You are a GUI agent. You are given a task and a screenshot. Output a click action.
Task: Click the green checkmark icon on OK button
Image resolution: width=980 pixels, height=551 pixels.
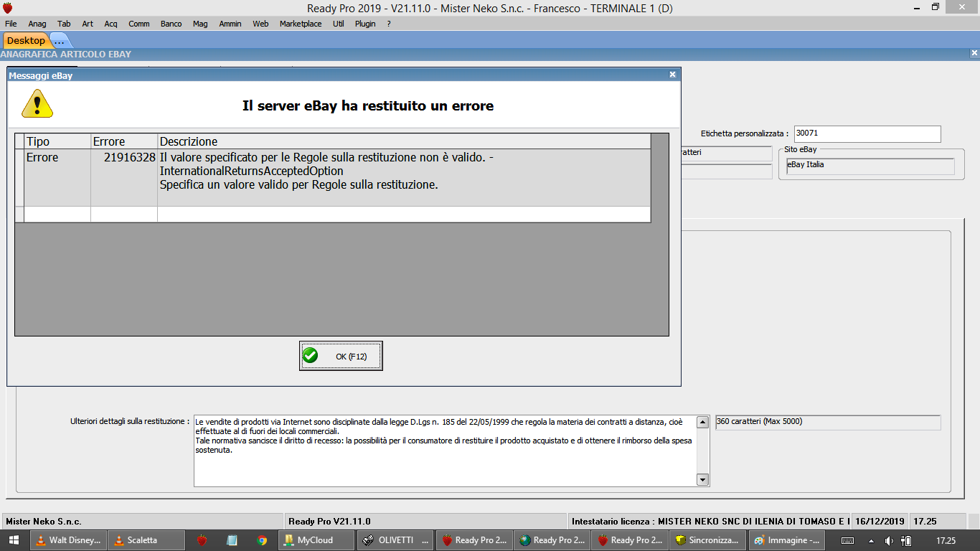coord(311,356)
